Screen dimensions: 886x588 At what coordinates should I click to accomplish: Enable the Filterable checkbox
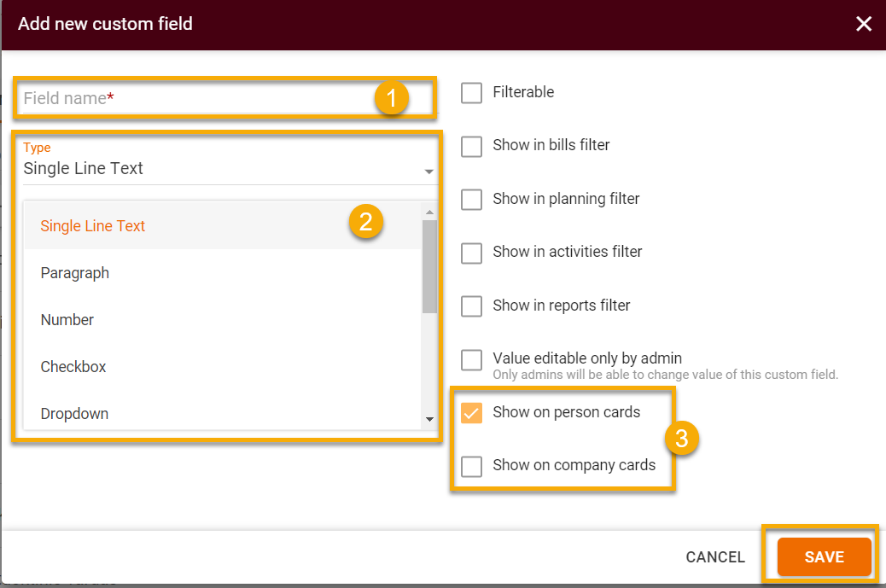[471, 93]
